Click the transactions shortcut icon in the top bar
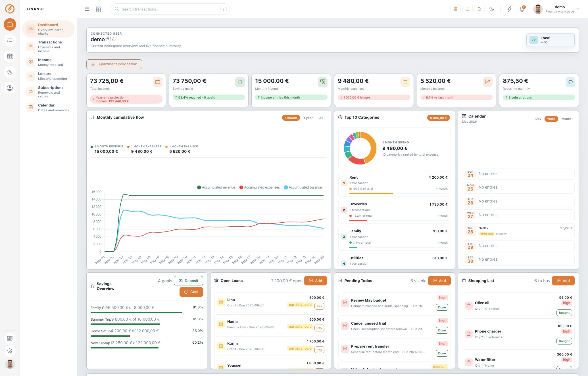This screenshot has width=588, height=376. click(x=455, y=9)
